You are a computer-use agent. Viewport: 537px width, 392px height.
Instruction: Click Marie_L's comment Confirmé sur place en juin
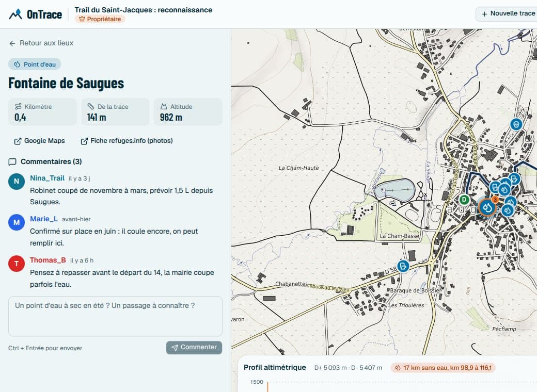114,237
